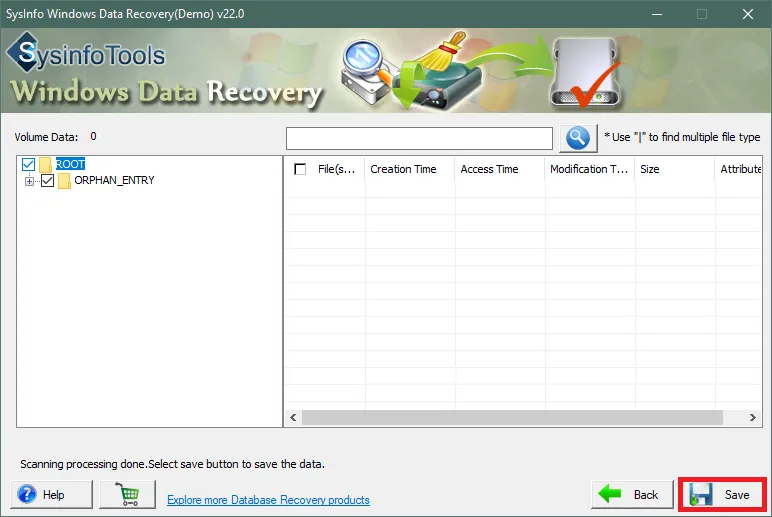
Task: Sort by the File(s) column header
Action: tap(336, 169)
